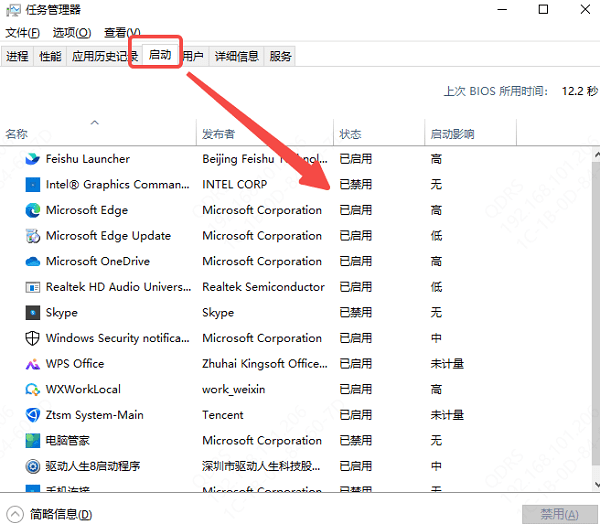Switch to the 进程 tab
600x524 pixels.
(x=17, y=56)
